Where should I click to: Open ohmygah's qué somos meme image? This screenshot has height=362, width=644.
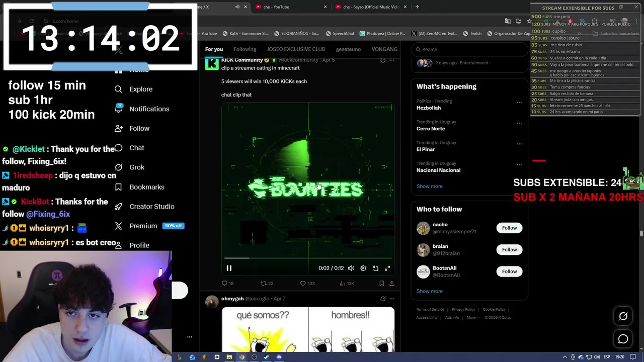(308, 330)
